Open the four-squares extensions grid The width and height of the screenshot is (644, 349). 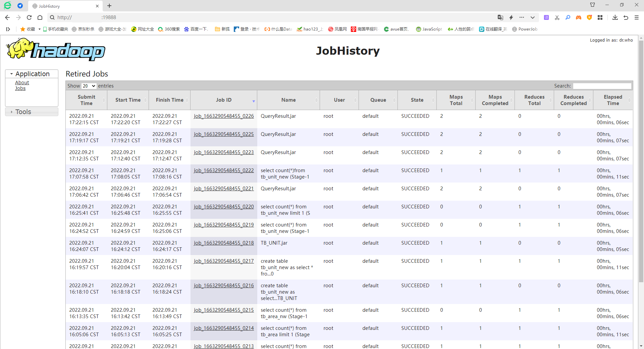tap(600, 17)
